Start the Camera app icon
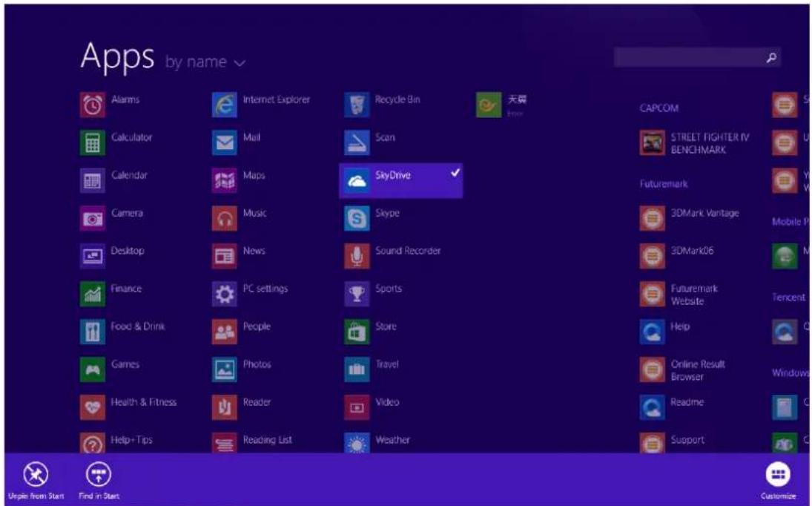This screenshot has height=506, width=812. tap(92, 219)
